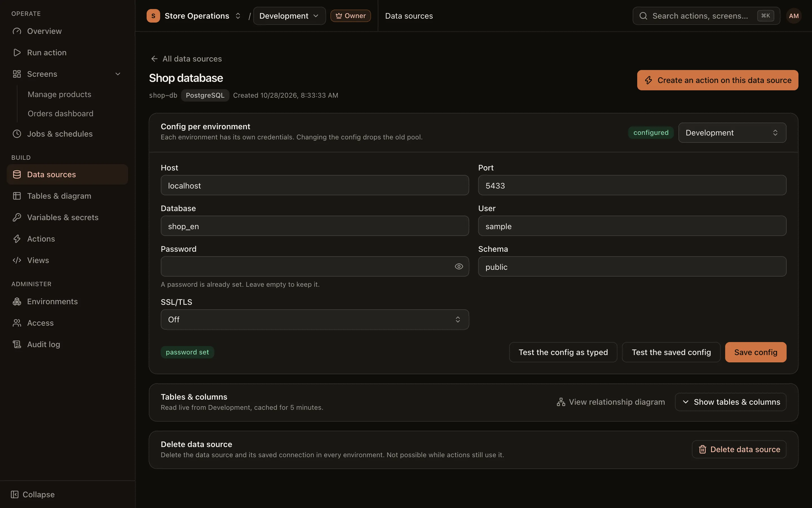This screenshot has height=508, width=812.
Task: Click the Access users icon
Action: (17, 323)
